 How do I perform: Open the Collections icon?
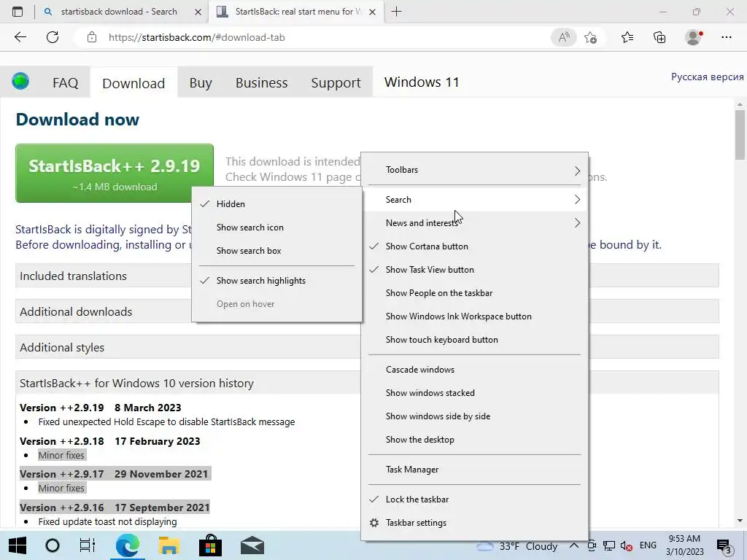tap(659, 37)
